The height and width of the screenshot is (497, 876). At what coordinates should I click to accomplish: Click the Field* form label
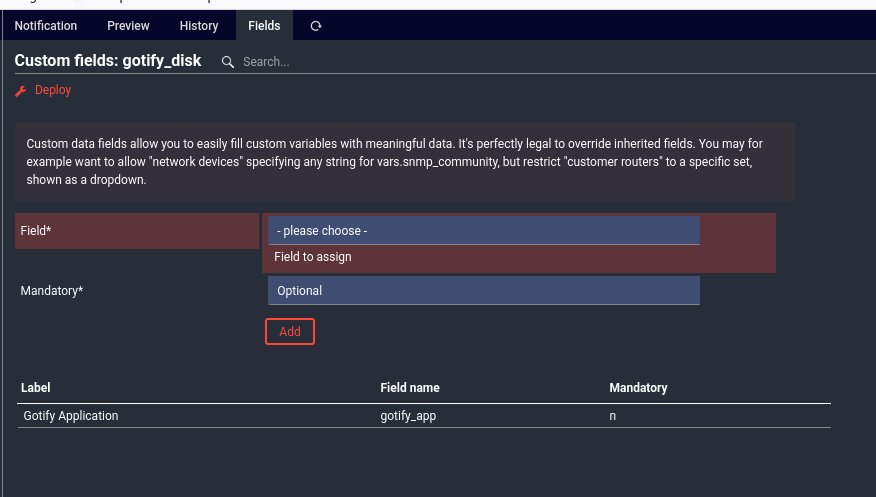[36, 231]
